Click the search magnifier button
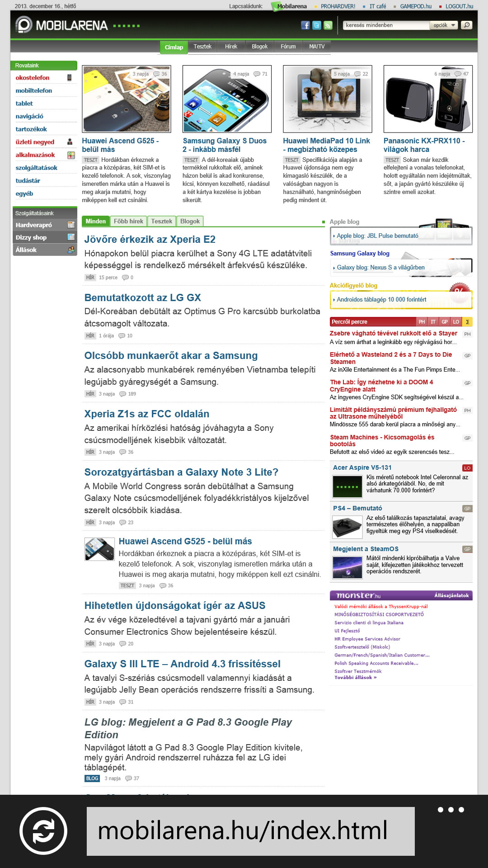488x868 pixels. pyautogui.click(x=466, y=25)
